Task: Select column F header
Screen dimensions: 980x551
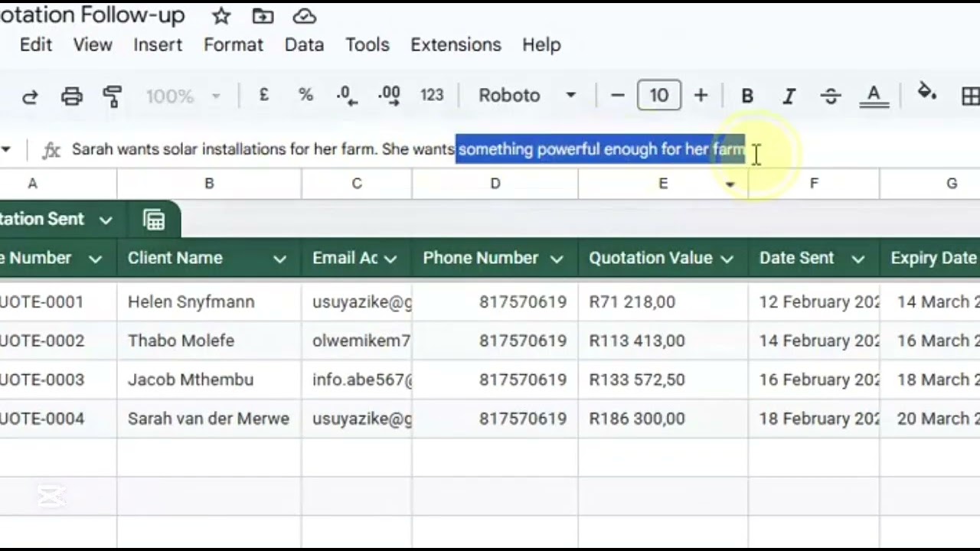Action: point(814,184)
